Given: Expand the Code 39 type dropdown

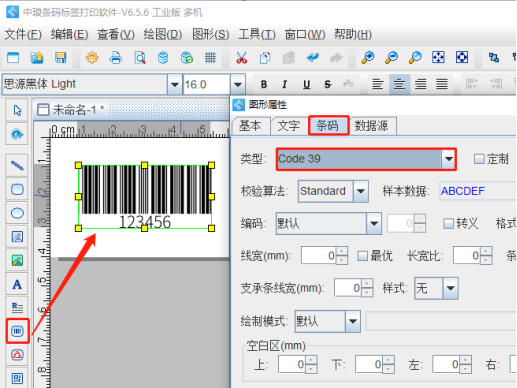Looking at the screenshot, I should (x=449, y=159).
